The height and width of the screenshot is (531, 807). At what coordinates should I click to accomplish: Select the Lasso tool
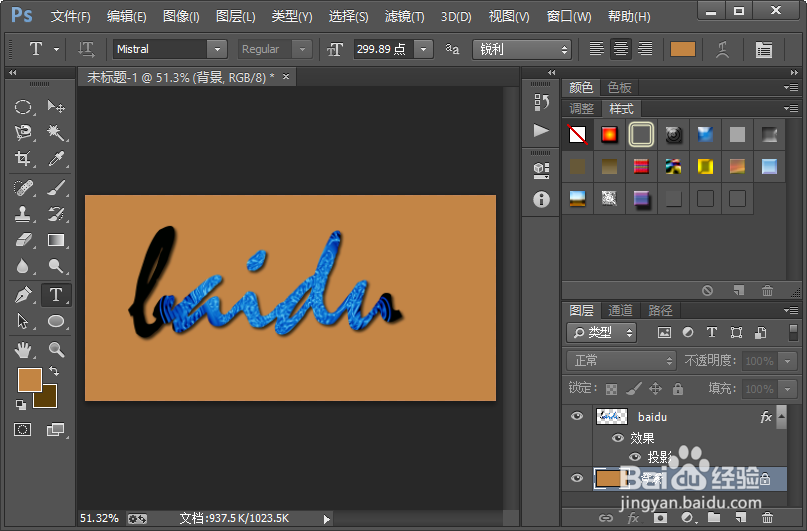pyautogui.click(x=23, y=132)
